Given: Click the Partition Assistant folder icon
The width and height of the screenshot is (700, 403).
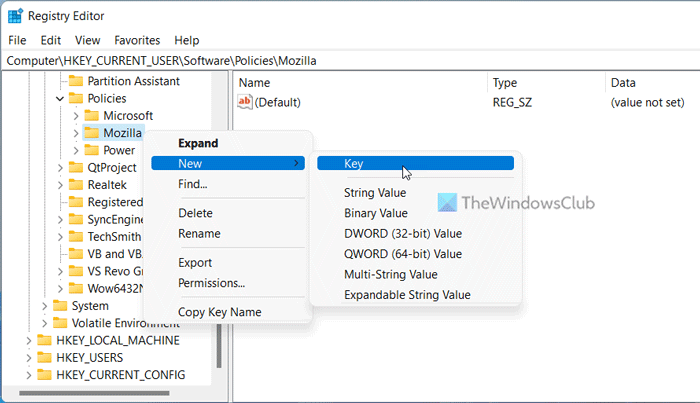Looking at the screenshot, I should coord(76,81).
